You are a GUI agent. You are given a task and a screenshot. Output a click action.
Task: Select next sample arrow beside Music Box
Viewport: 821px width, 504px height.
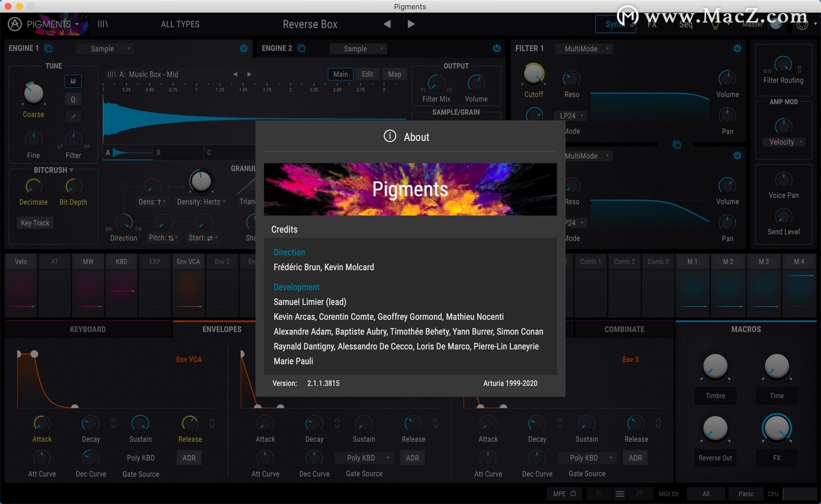tap(249, 74)
